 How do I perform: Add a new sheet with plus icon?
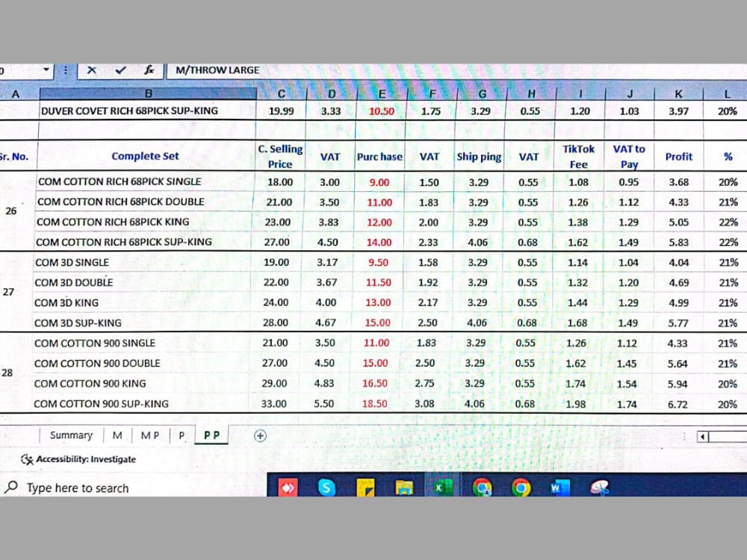click(x=260, y=436)
